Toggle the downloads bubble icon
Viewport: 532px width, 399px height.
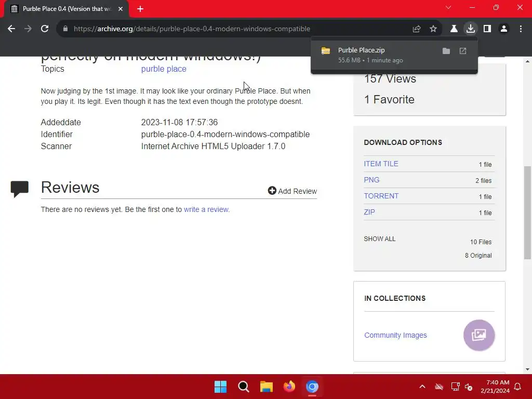point(471,29)
